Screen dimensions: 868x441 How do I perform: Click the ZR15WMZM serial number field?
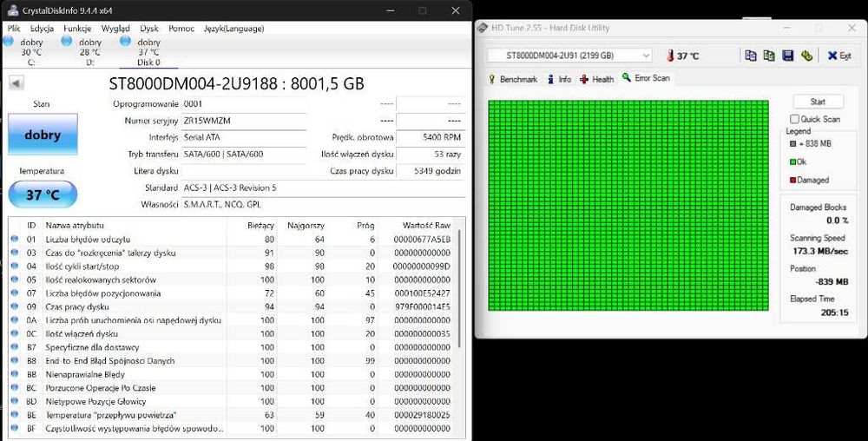[x=244, y=121]
